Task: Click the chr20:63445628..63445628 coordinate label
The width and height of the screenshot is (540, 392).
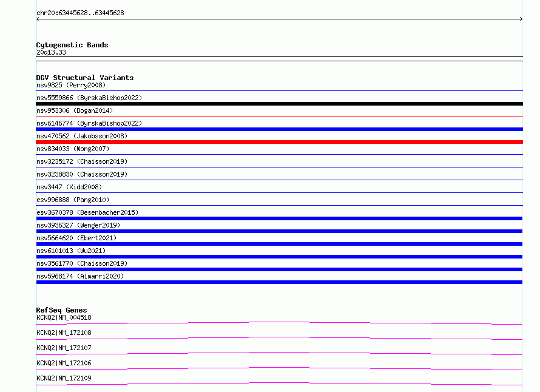Action: pyautogui.click(x=80, y=13)
